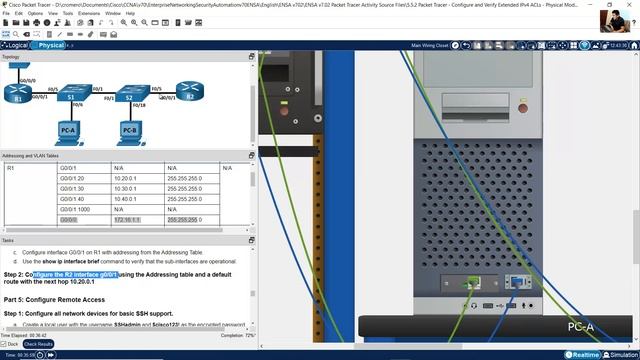The width and height of the screenshot is (640, 360).
Task: Click router R1 in the topology diagram
Action: click(x=18, y=93)
